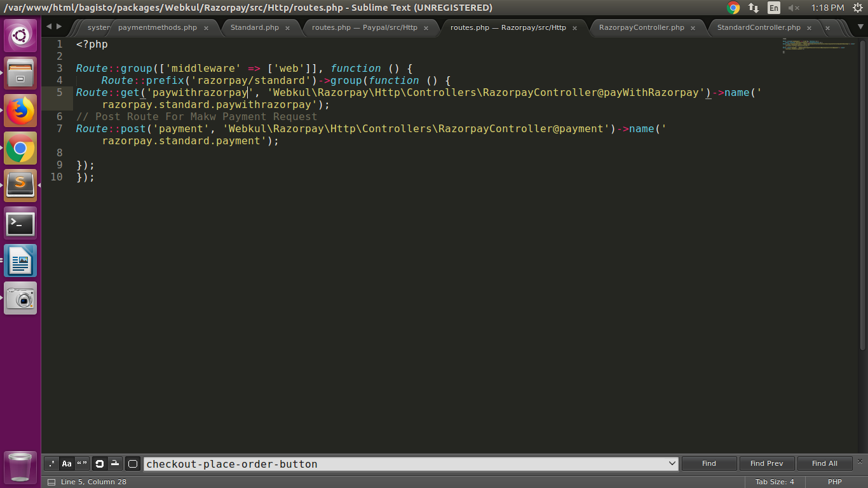Select the routes.php Razorpay/src/Http tab
The width and height of the screenshot is (868, 488).
508,28
